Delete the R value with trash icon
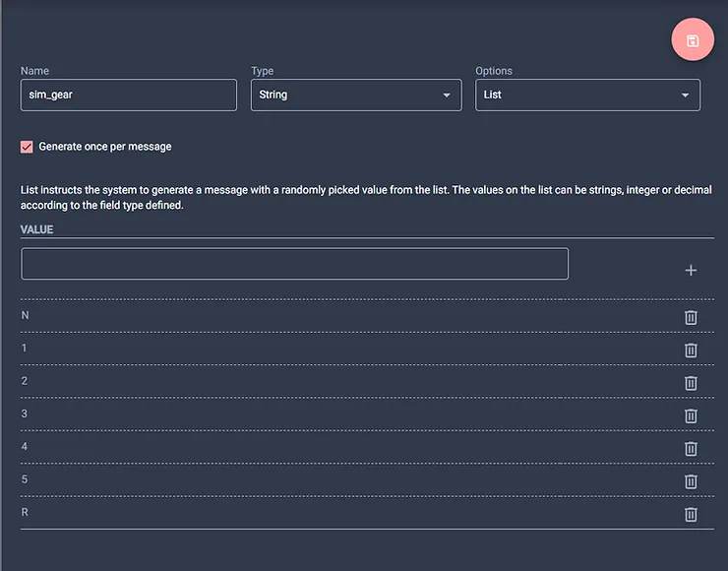728x571 pixels. (x=691, y=514)
